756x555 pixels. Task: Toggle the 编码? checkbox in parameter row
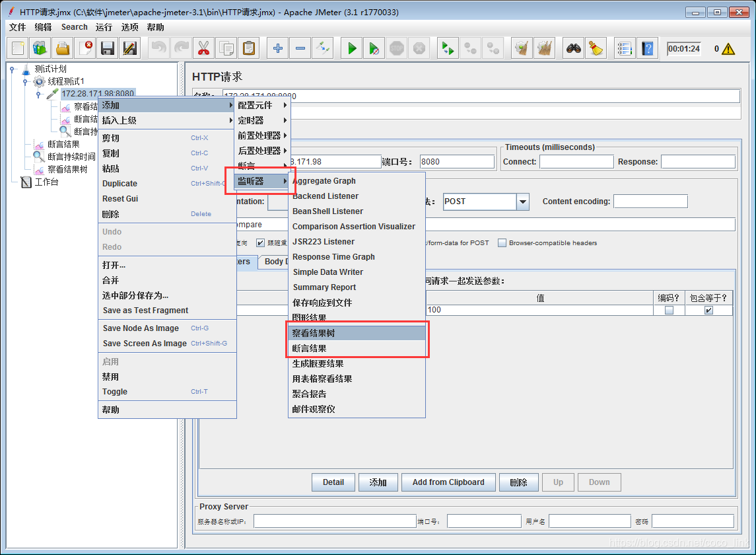tap(669, 311)
